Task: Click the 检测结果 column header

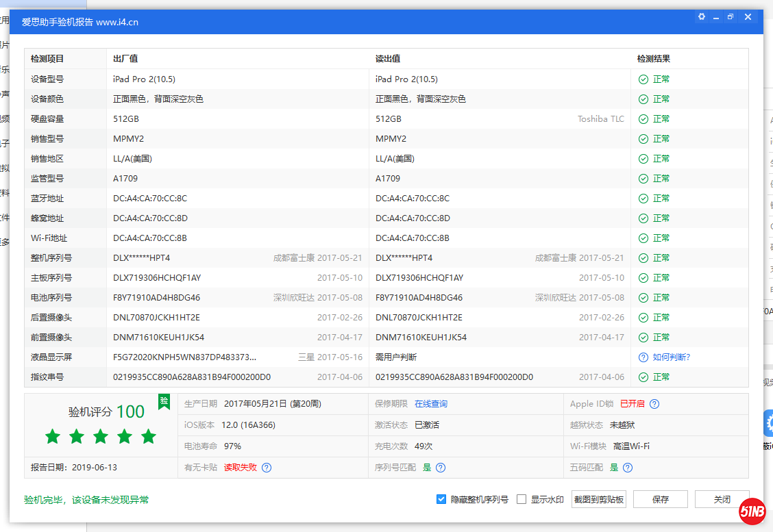Action: pos(653,59)
